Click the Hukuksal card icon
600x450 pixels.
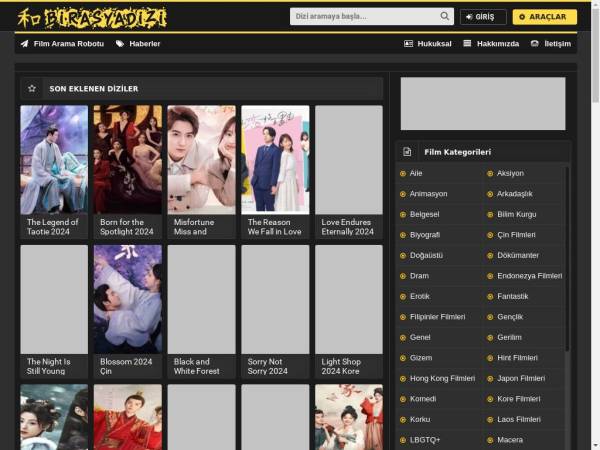pyautogui.click(x=408, y=44)
